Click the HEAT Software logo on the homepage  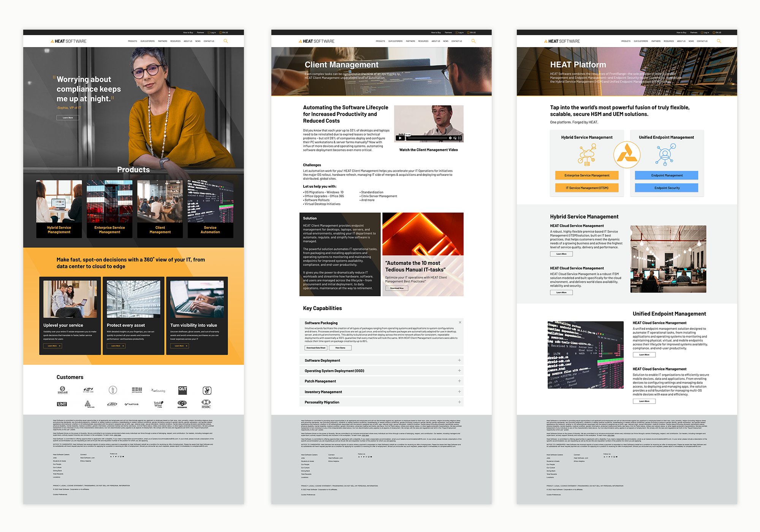coord(68,41)
